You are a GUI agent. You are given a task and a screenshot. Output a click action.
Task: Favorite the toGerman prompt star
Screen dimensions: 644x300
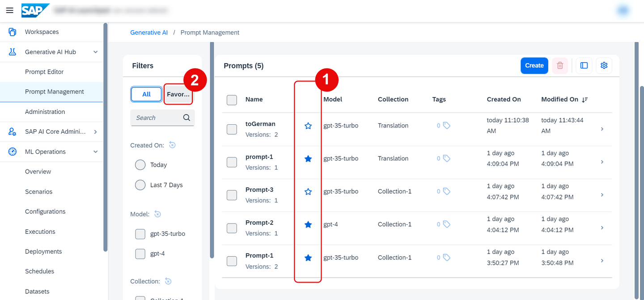point(308,126)
